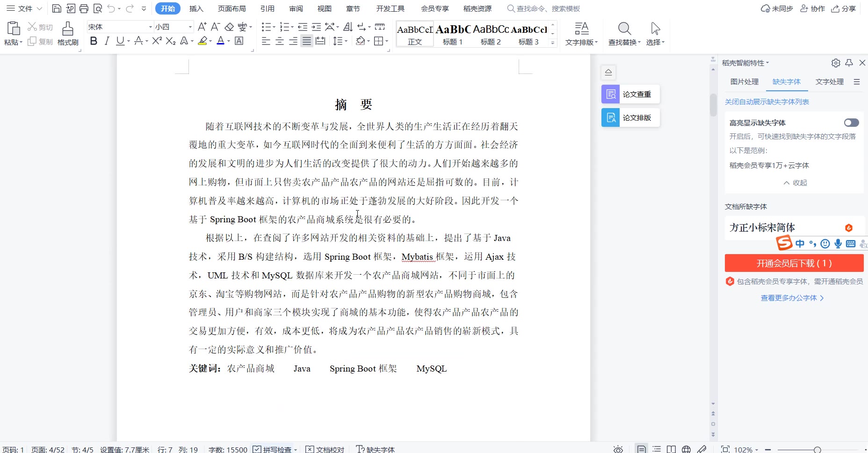Image resolution: width=868 pixels, height=453 pixels.
Task: Open Find and Replace (查找替换) magnifier icon
Action: (x=624, y=29)
